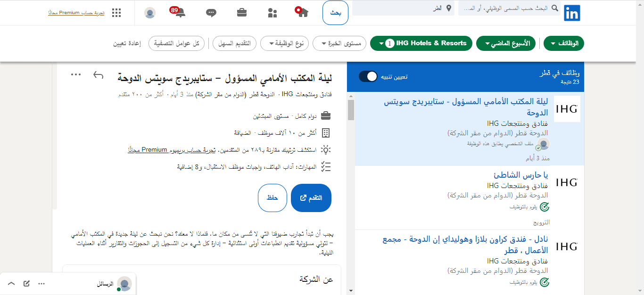This screenshot has width=644, height=295.
Task: Click the lightbulb insights icon
Action: (326, 150)
